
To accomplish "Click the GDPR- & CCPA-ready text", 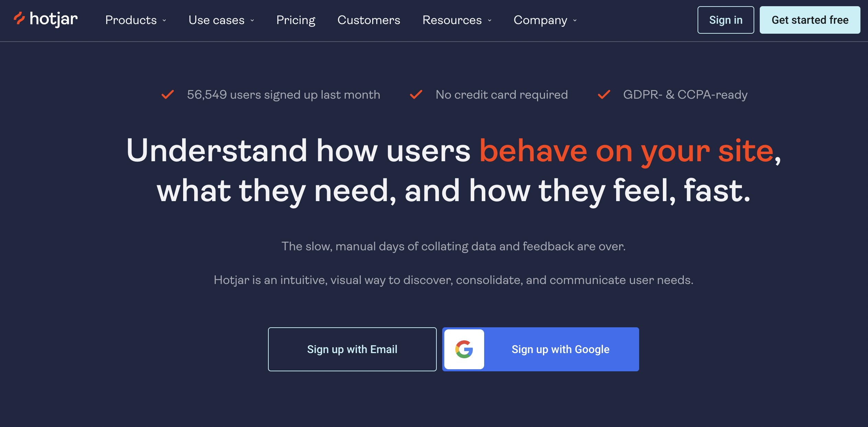I will pyautogui.click(x=685, y=95).
